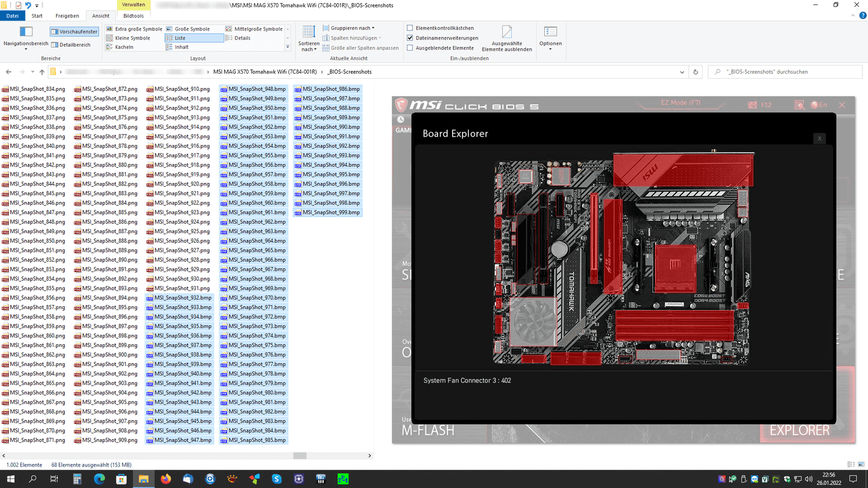Select file MSI_SnapShot_834.png
868x488 pixels.
(33, 89)
